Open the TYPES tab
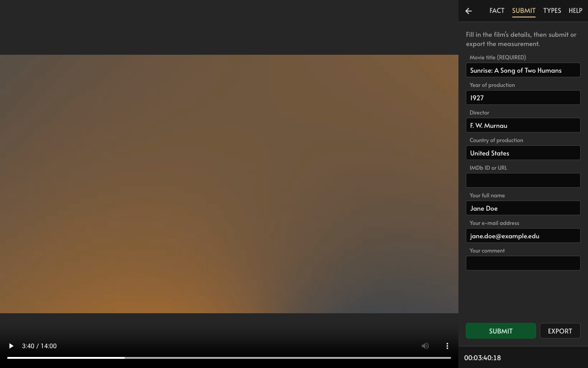This screenshot has width=588, height=368. click(x=552, y=11)
